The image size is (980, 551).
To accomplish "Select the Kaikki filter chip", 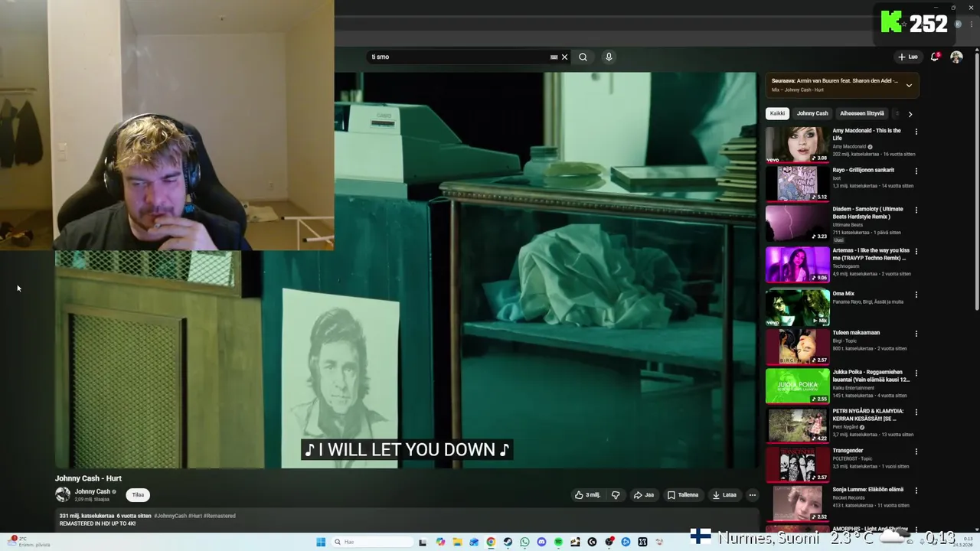I will tap(777, 113).
